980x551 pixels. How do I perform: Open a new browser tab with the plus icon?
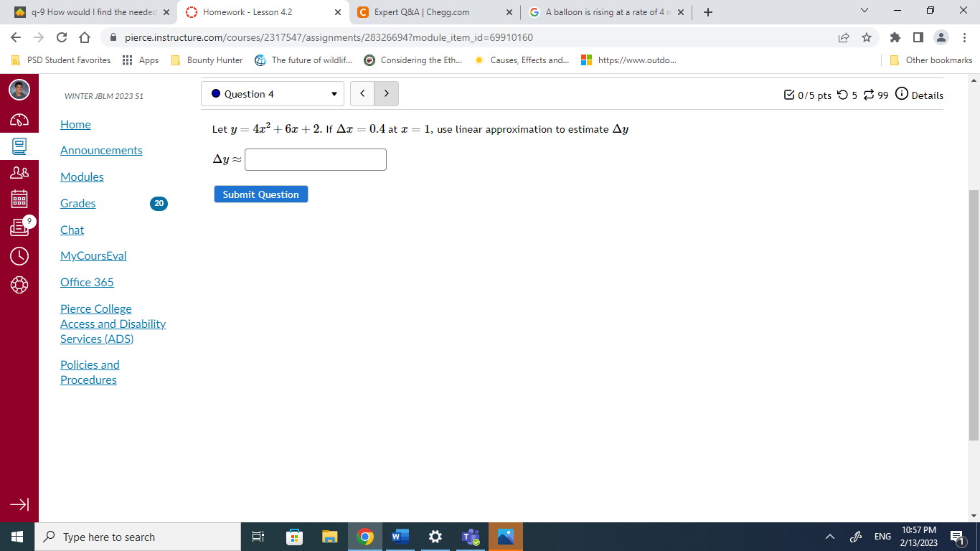(x=708, y=12)
